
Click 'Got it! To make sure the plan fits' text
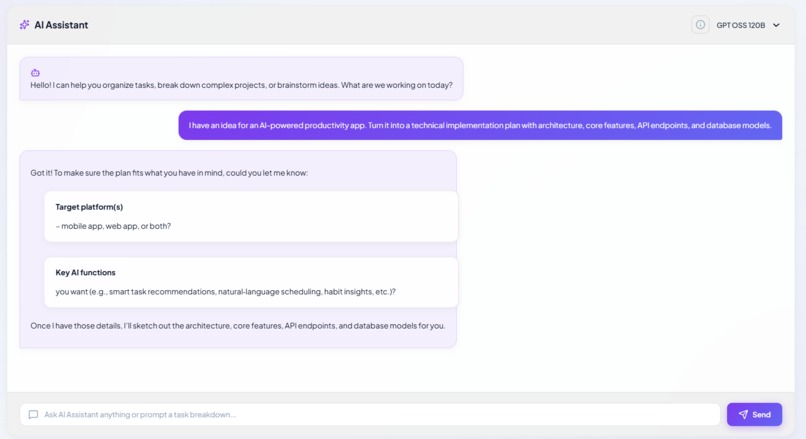[169, 173]
